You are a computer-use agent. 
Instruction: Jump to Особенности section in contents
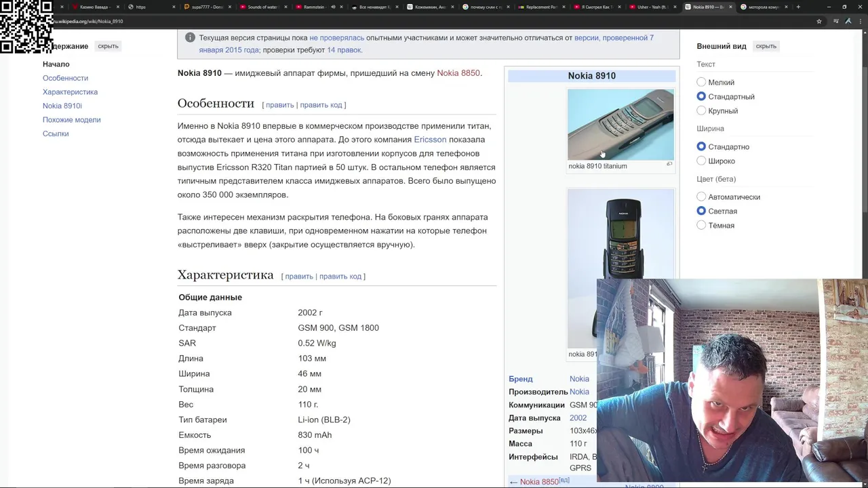tap(65, 78)
